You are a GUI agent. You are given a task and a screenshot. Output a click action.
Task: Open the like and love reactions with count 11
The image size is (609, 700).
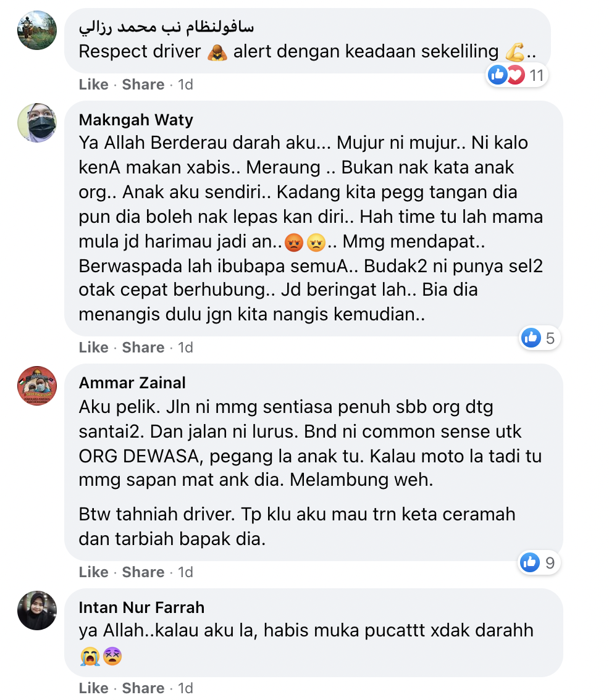tap(516, 75)
